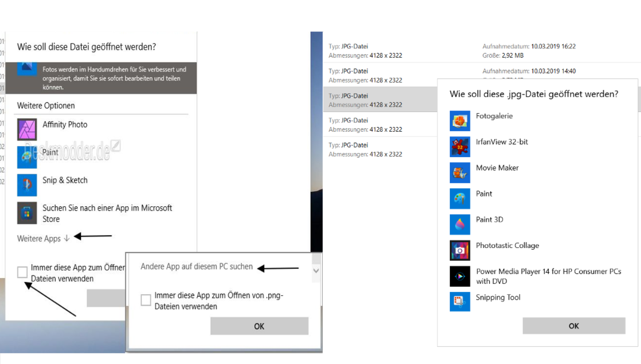The image size is (641, 364).
Task: Select the Paint 3D icon
Action: click(460, 224)
